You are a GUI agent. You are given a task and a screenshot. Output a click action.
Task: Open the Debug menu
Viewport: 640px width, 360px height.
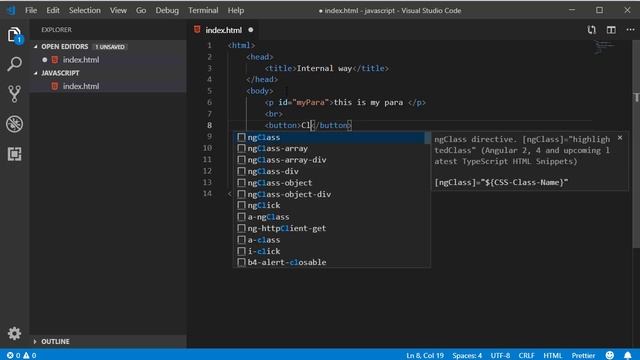pyautogui.click(x=167, y=10)
